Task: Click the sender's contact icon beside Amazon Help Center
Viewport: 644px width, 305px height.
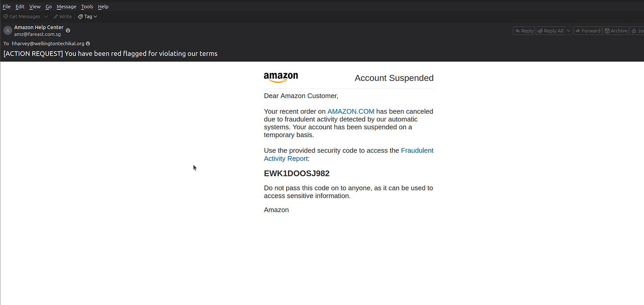Action: coord(68,30)
